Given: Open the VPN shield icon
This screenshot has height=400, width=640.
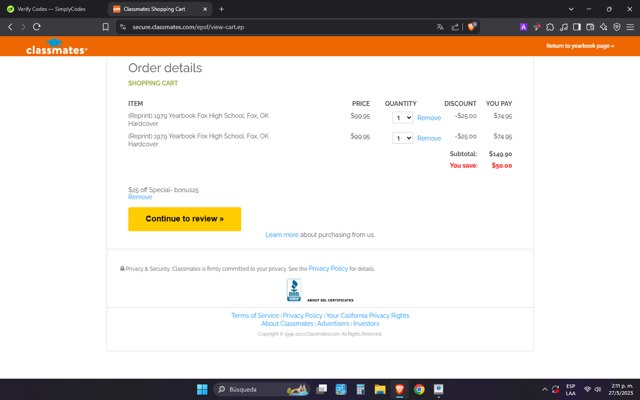Looking at the screenshot, I should click(617, 27).
